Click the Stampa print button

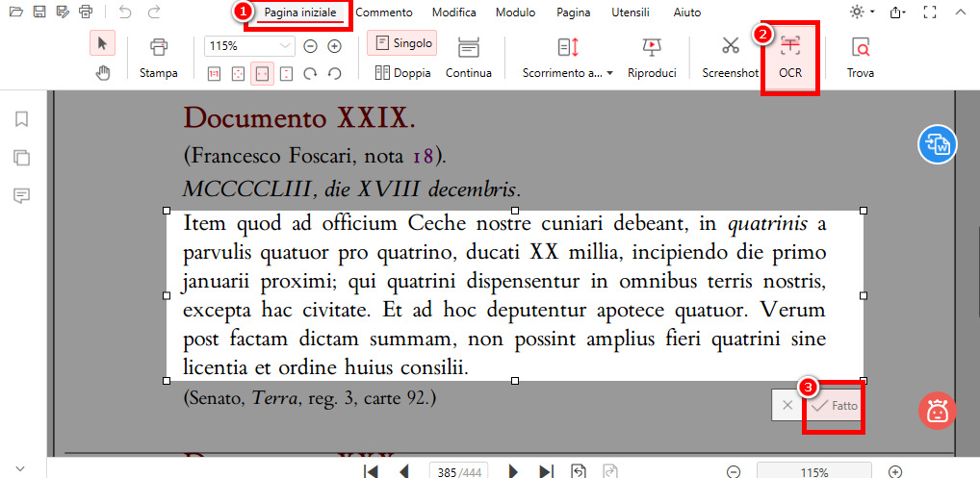click(159, 60)
